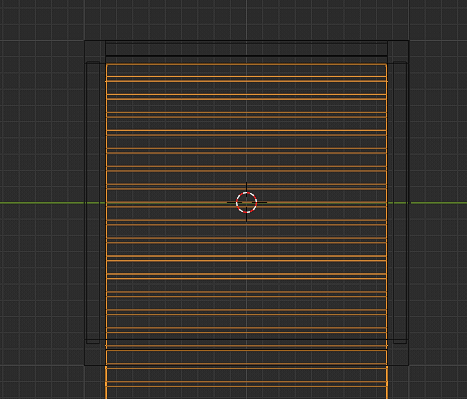Click the red-white 3D cursor circle
467x399 pixels.
246,202
